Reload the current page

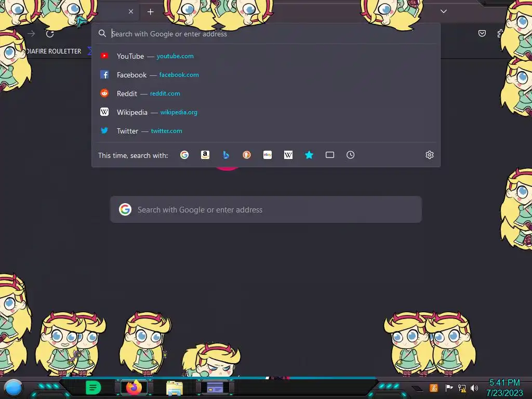(50, 34)
